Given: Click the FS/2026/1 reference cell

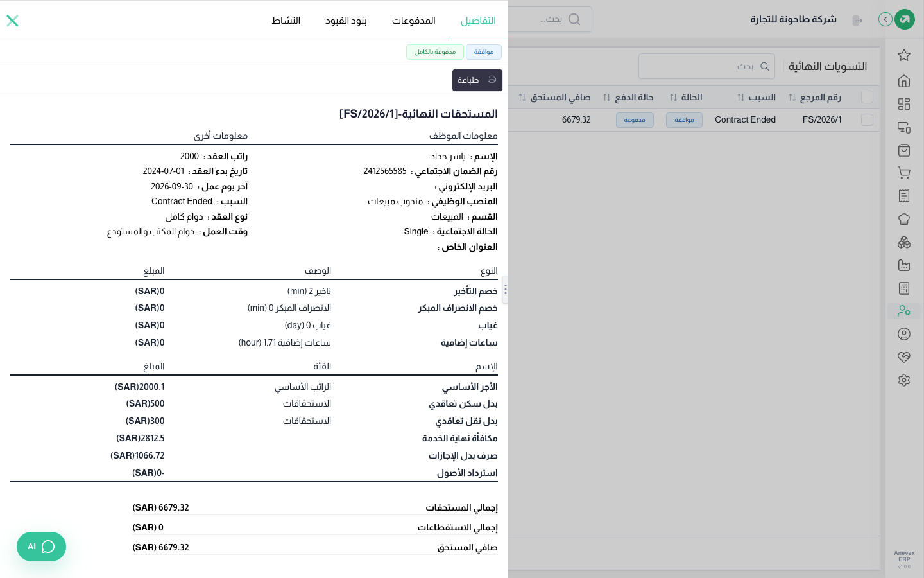Looking at the screenshot, I should point(822,119).
